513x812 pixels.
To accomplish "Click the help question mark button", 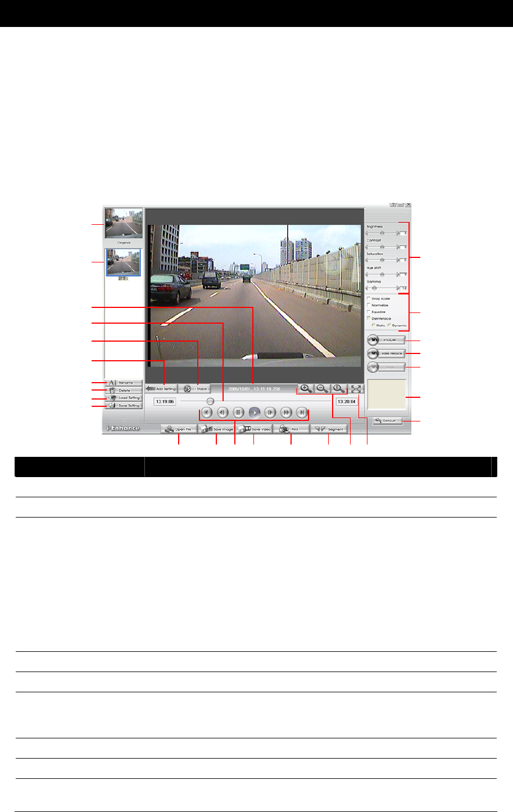I will (393, 205).
